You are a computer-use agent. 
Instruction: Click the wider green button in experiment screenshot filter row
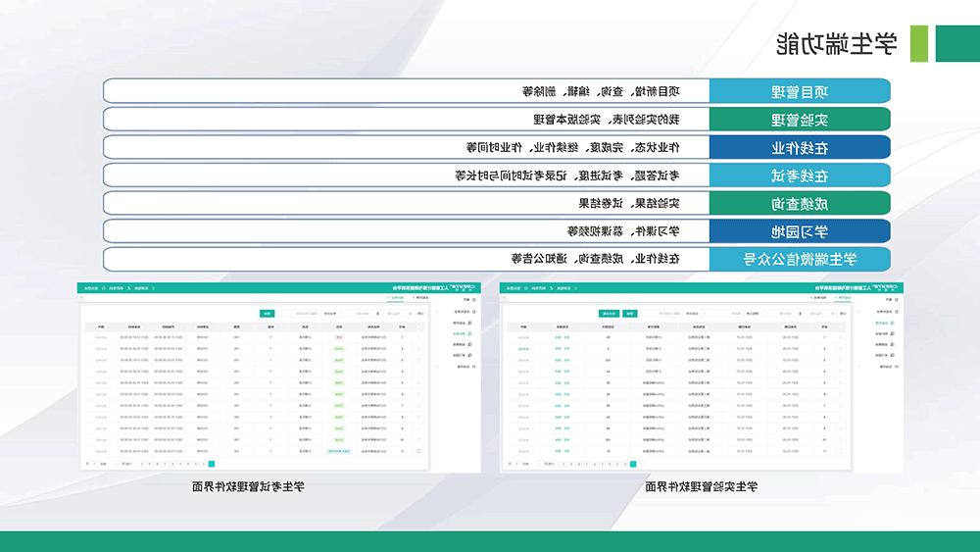(x=609, y=313)
